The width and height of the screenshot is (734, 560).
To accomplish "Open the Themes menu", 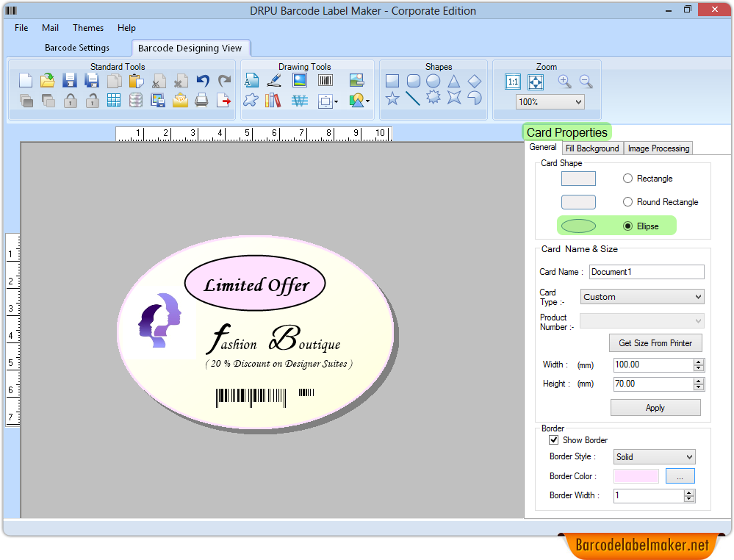I will [x=88, y=28].
